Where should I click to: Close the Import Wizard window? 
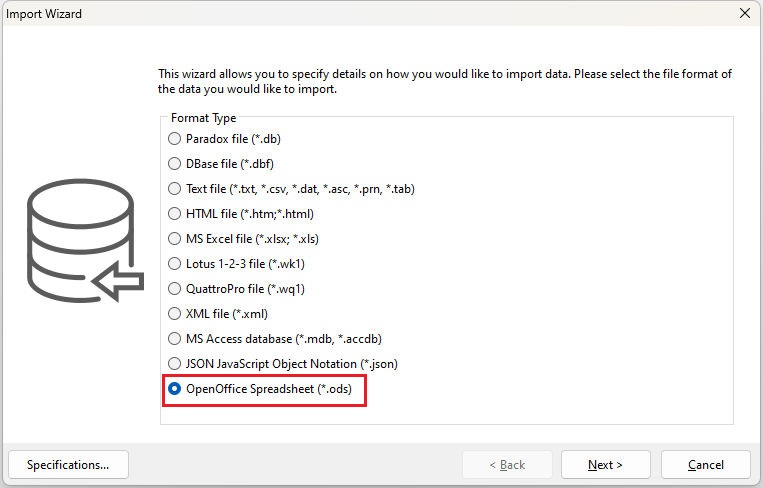[745, 13]
